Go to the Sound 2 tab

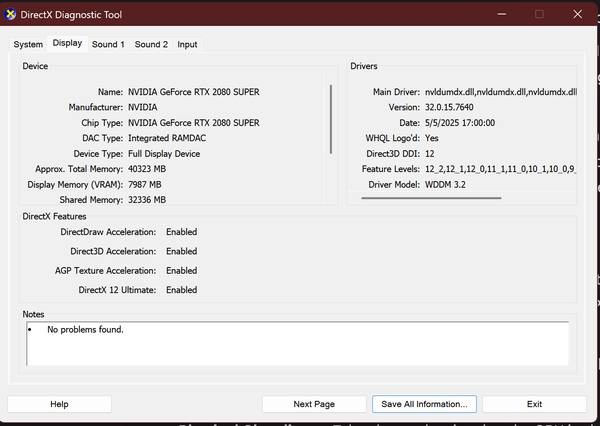[x=151, y=44]
